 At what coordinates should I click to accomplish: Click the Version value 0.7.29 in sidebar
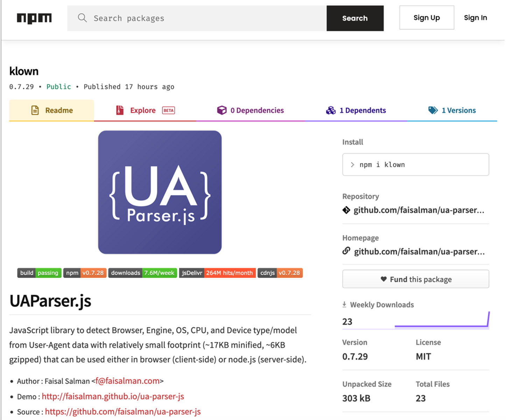pos(355,356)
